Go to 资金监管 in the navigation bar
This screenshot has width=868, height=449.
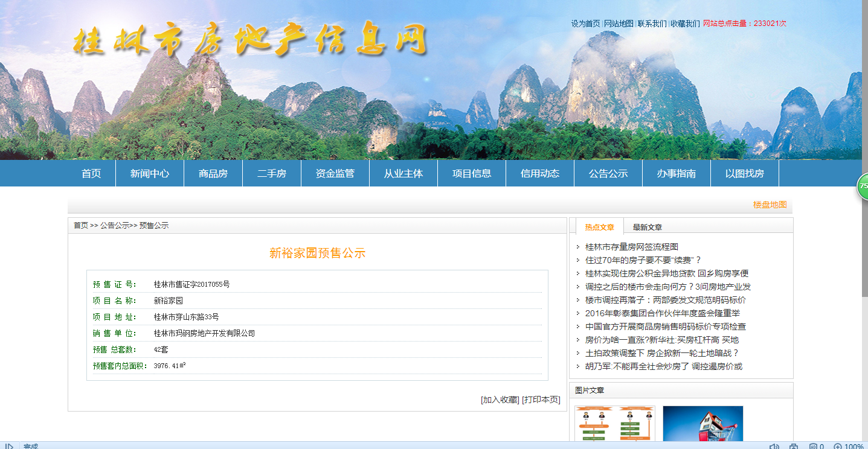coord(335,174)
